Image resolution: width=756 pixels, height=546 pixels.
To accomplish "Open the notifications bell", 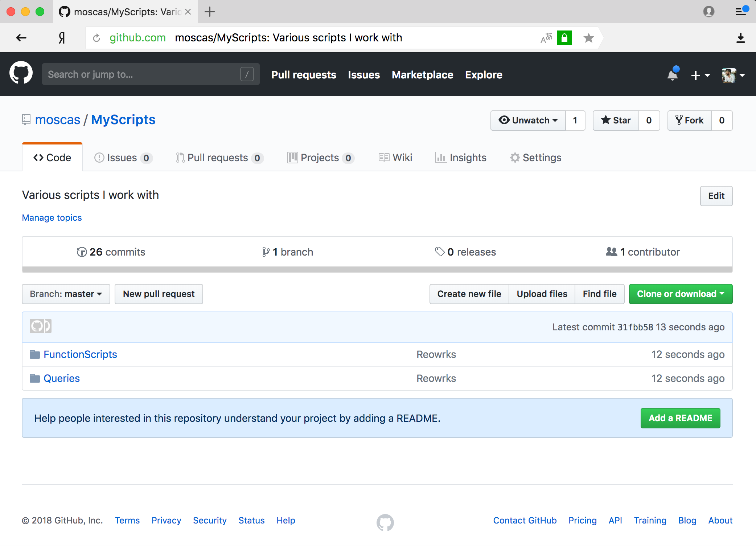I will pyautogui.click(x=673, y=74).
